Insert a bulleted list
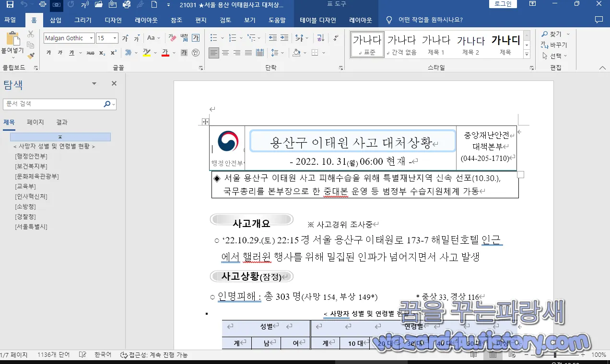 [x=213, y=38]
